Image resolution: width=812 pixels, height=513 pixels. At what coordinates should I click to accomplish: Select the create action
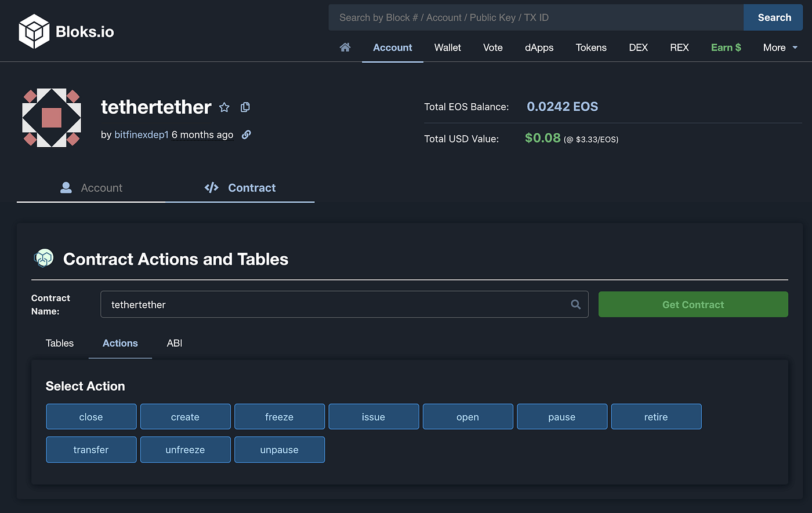(x=186, y=417)
